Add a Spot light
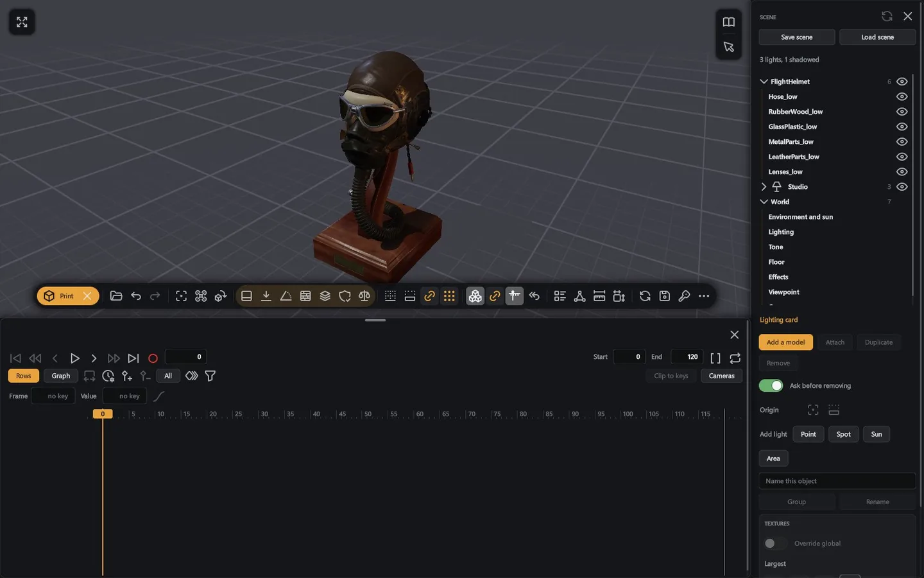 click(x=843, y=434)
